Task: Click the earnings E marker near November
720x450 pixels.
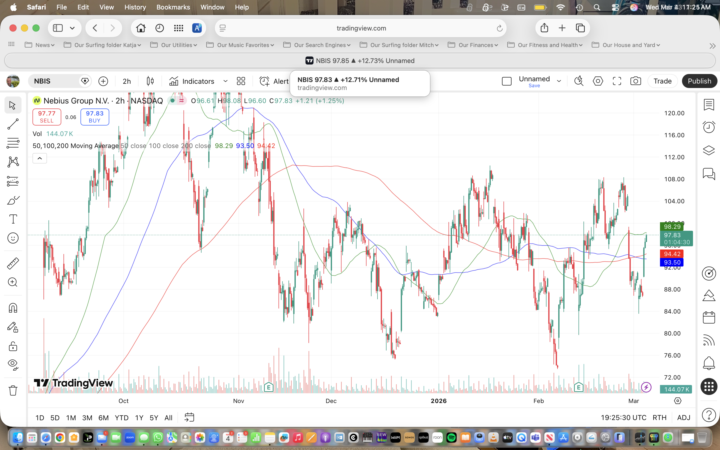Action: [269, 387]
